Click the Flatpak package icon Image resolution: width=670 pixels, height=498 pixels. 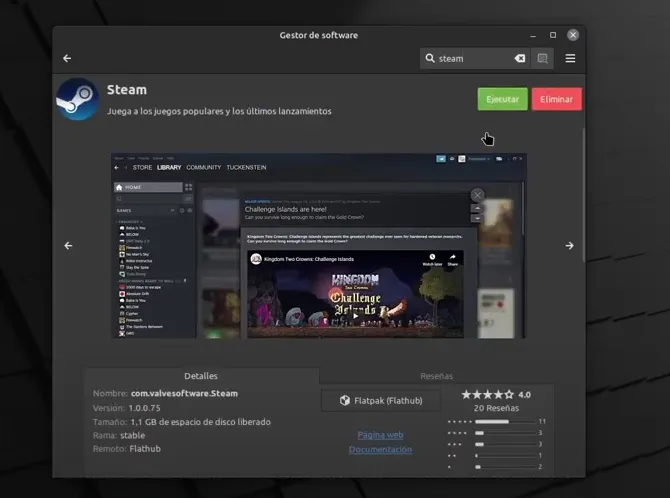(x=344, y=401)
